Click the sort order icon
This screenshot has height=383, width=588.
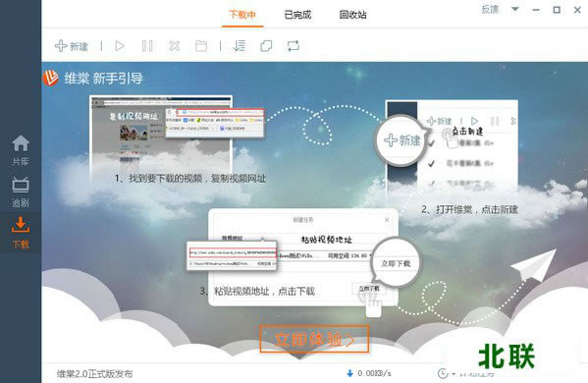239,46
